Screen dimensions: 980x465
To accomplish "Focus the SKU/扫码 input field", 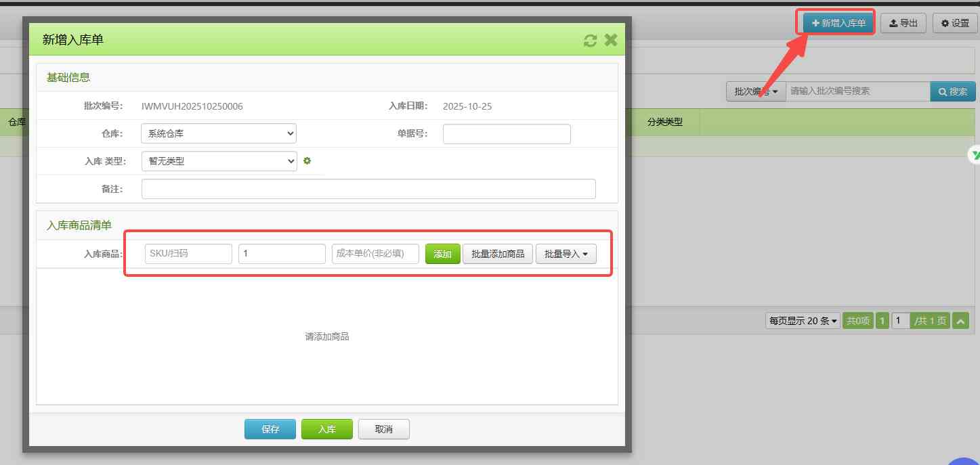I will 188,254.
